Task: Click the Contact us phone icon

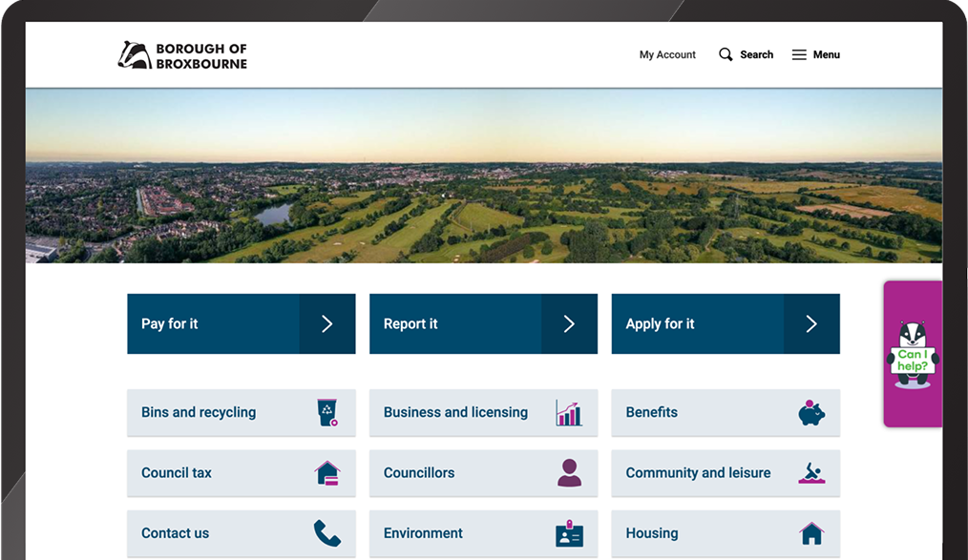Action: 327,533
